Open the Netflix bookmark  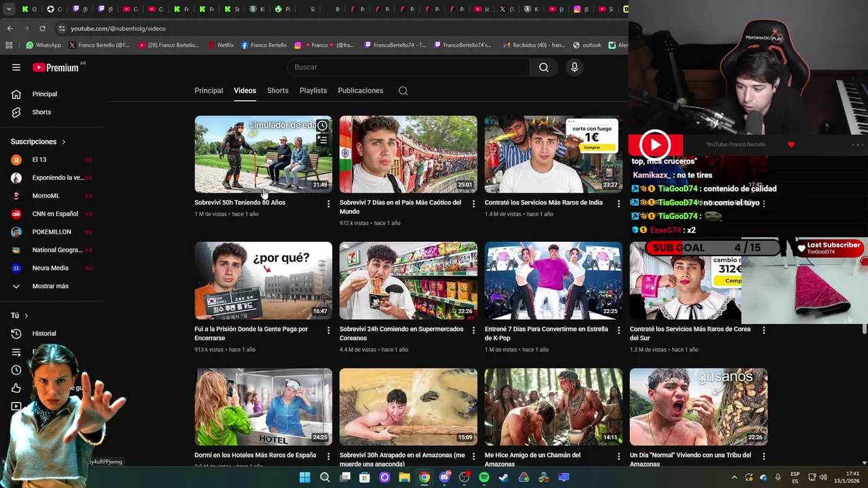point(220,45)
